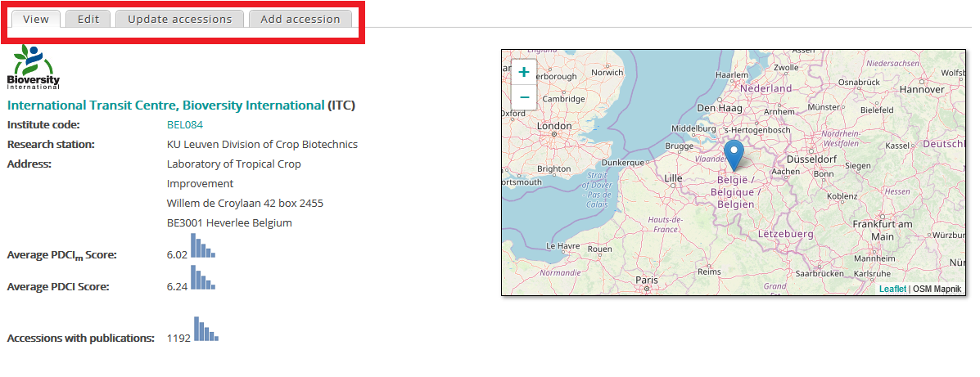Click the 1192 accessions count
Screen dimensions: 980x377
point(178,339)
